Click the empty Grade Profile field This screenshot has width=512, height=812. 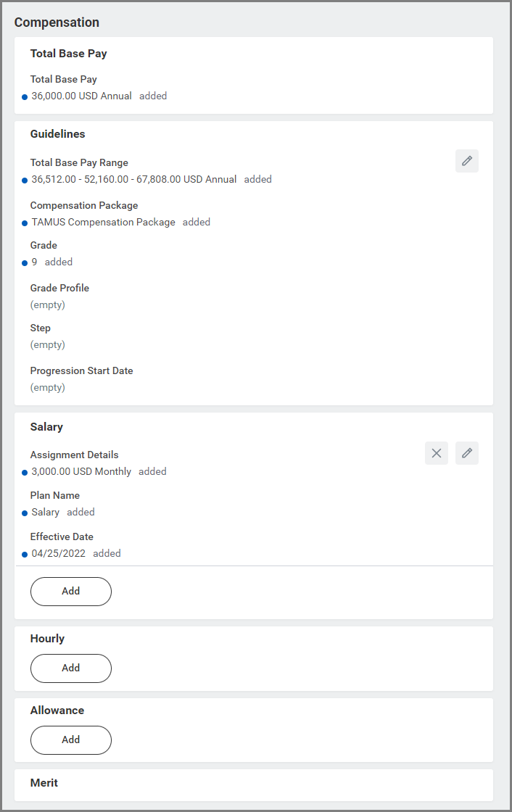[48, 304]
